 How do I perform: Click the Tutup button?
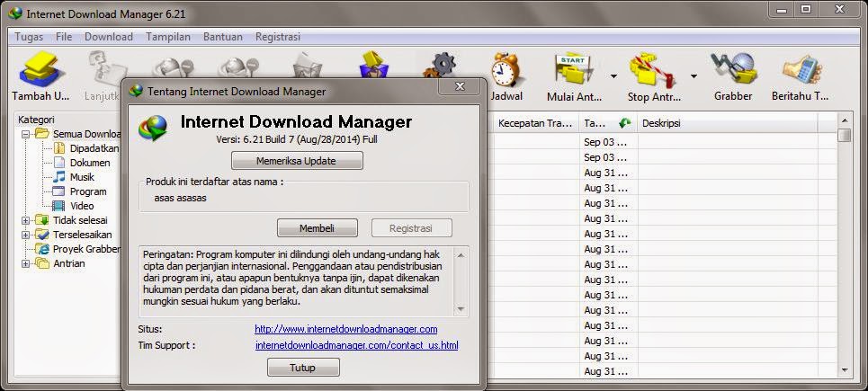(x=303, y=368)
